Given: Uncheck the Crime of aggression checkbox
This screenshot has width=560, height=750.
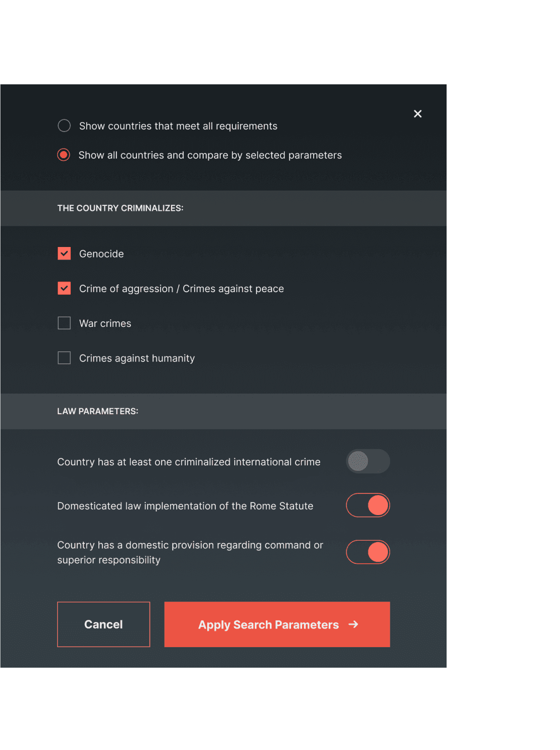Looking at the screenshot, I should (x=64, y=288).
